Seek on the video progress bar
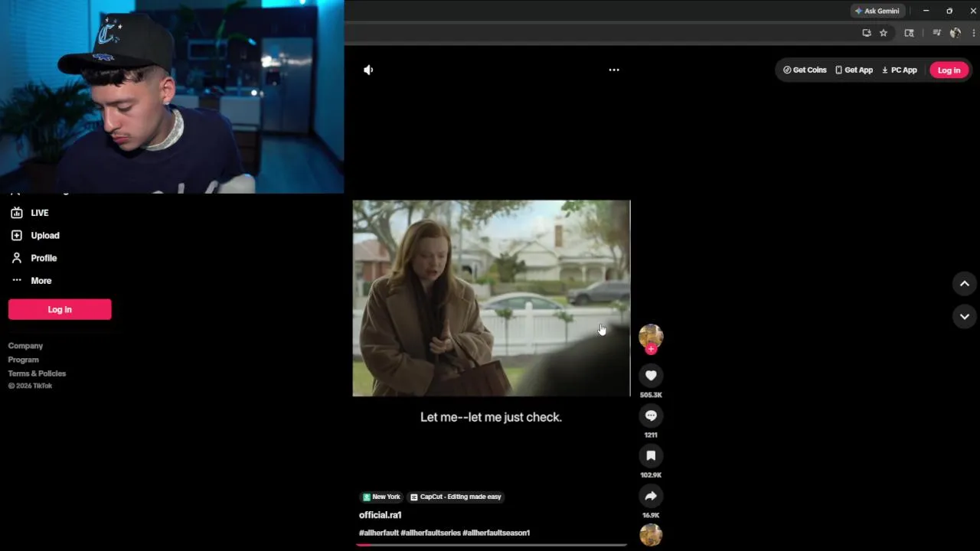Screen dimensions: 980x551 coord(492,545)
